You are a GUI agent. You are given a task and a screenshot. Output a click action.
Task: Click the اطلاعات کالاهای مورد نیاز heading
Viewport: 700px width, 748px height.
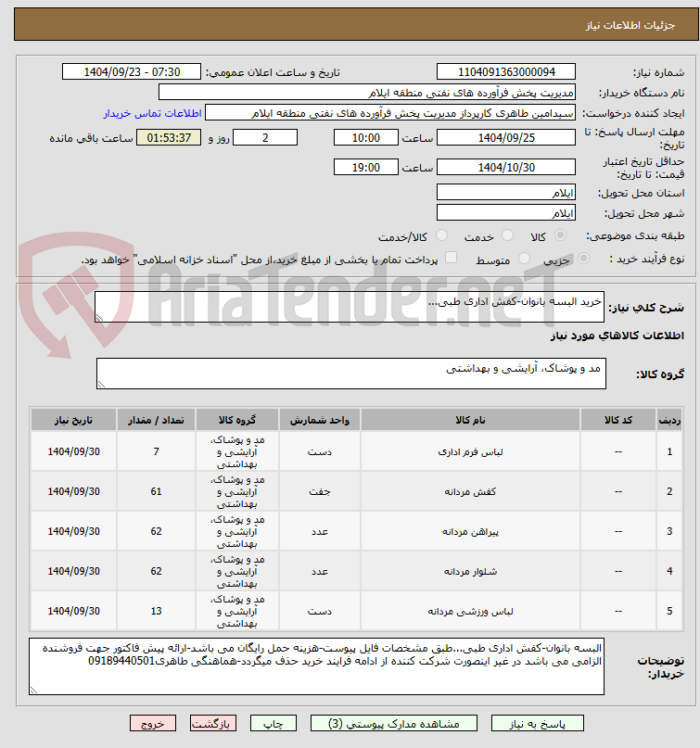click(x=617, y=336)
